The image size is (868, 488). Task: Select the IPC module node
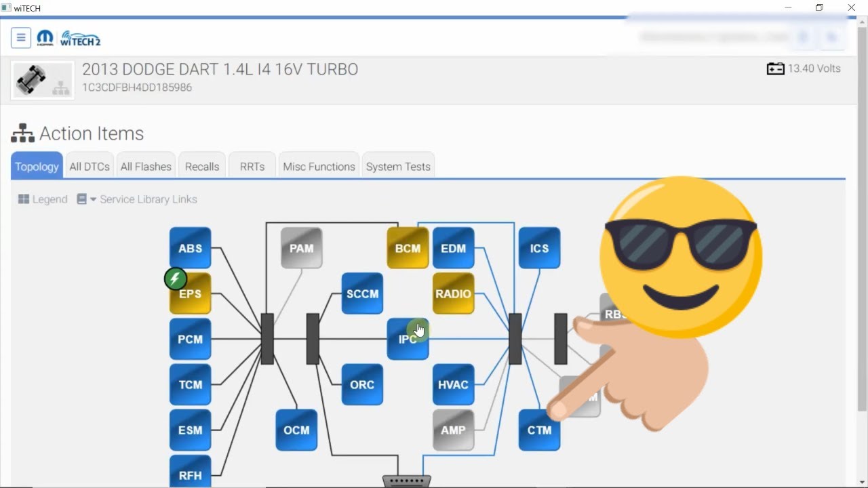(x=408, y=339)
